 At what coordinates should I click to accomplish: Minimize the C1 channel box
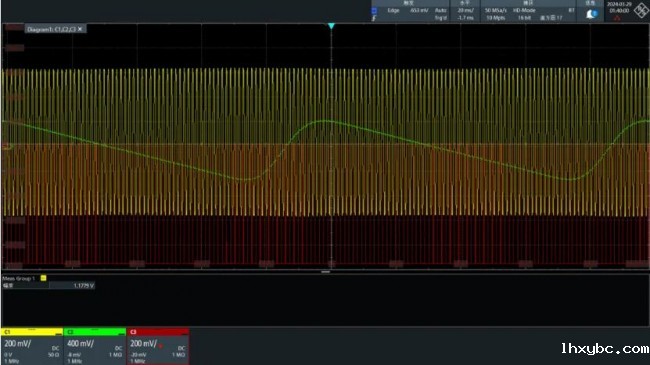tap(58, 334)
